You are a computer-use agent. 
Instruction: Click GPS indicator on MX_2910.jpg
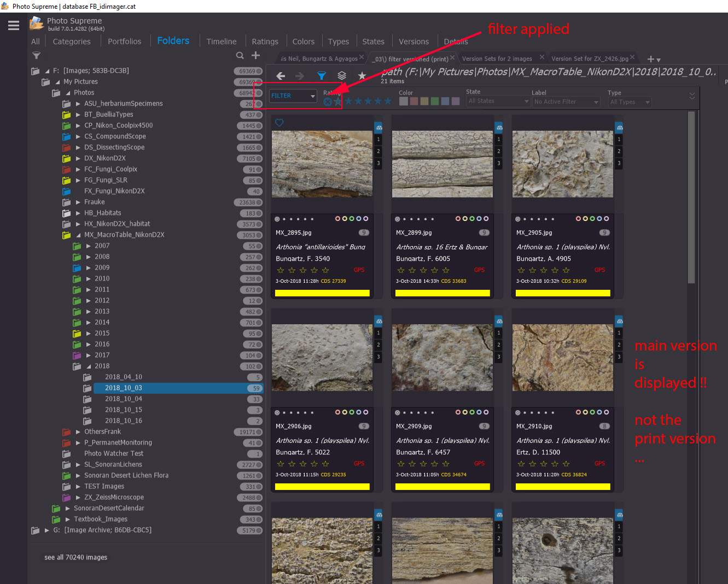click(600, 464)
